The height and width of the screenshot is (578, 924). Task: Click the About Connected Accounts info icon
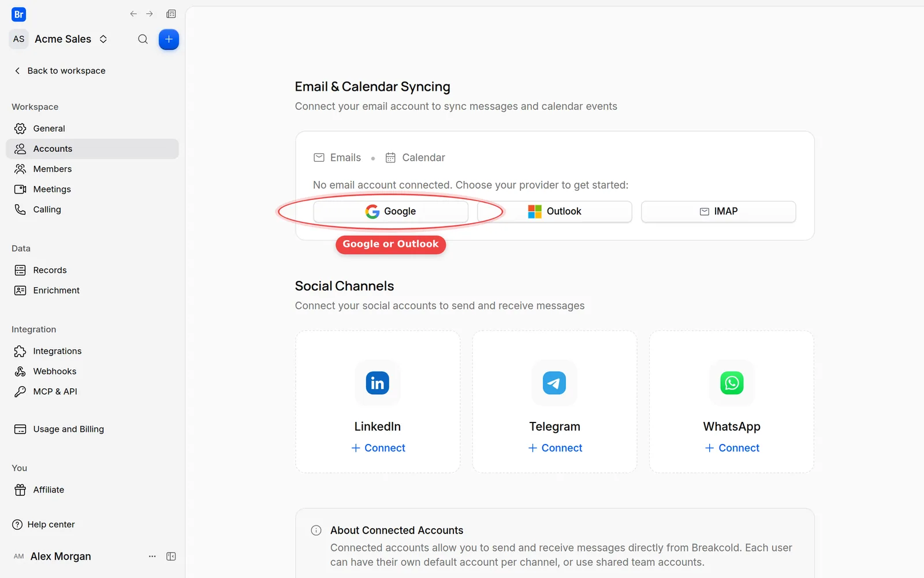click(x=316, y=530)
